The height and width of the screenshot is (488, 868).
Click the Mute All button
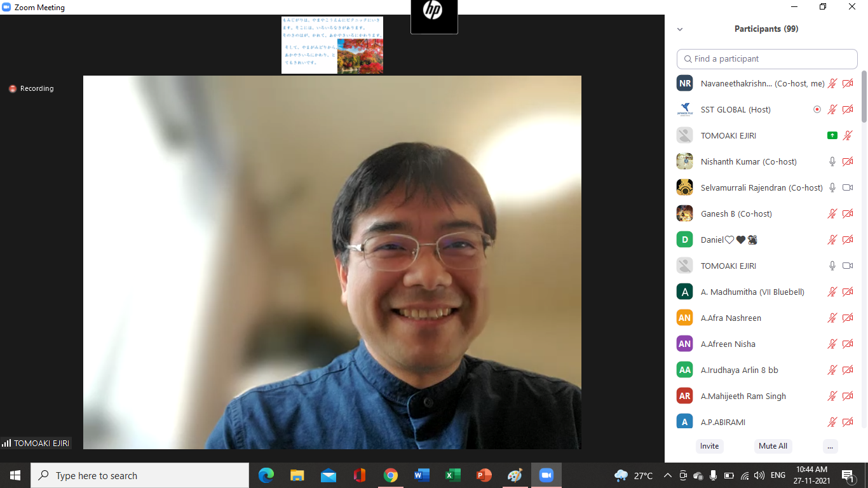point(773,446)
